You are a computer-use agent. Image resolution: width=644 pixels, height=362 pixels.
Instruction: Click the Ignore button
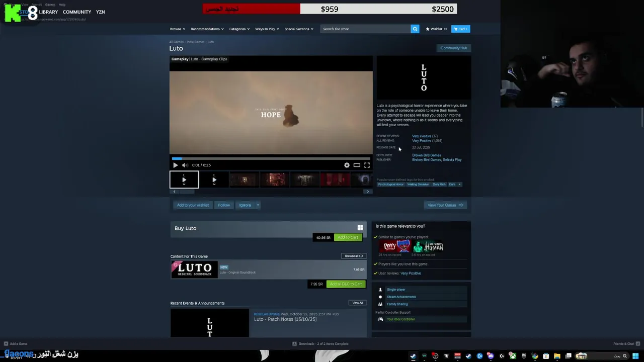(x=245, y=205)
